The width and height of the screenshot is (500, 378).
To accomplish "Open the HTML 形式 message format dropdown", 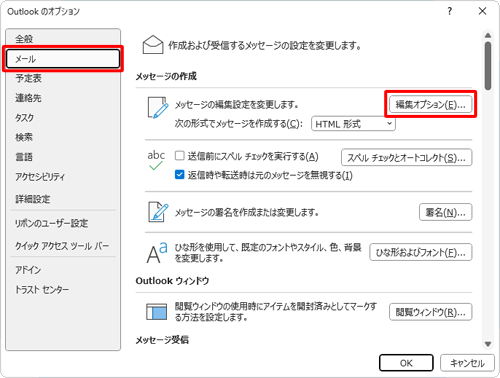I will pyautogui.click(x=353, y=124).
